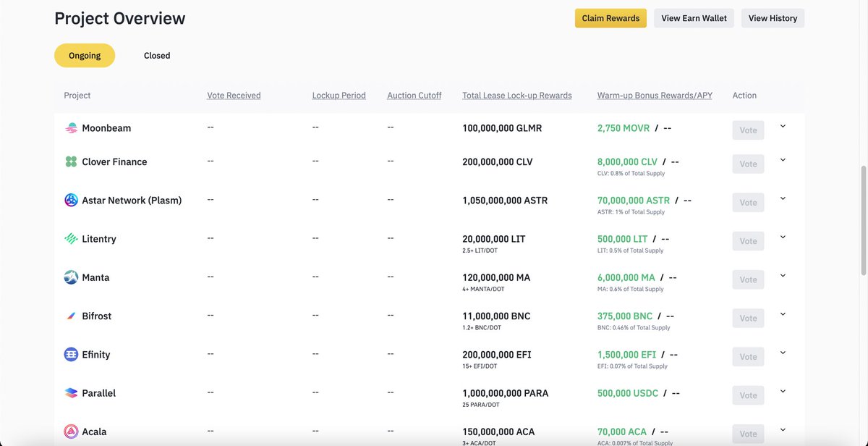Open View History
The image size is (868, 446).
773,18
